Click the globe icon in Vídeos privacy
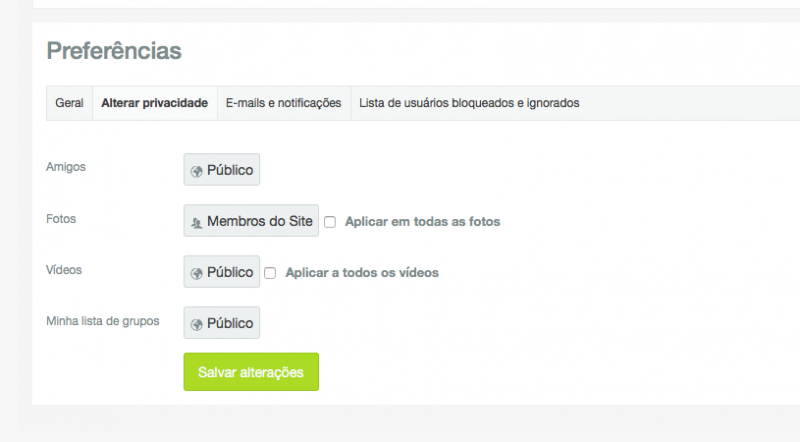This screenshot has height=442, width=800. tap(196, 274)
